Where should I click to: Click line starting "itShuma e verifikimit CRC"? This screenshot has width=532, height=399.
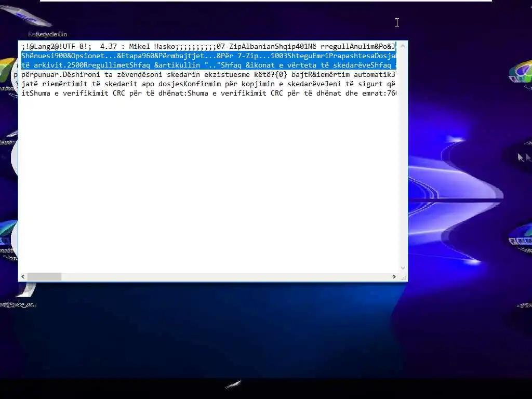pyautogui.click(x=209, y=93)
